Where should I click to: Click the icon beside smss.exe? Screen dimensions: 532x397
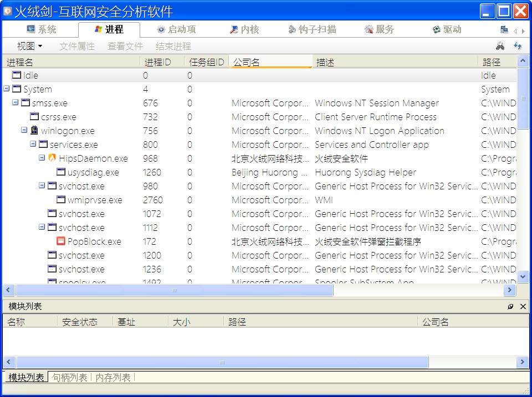click(x=25, y=102)
